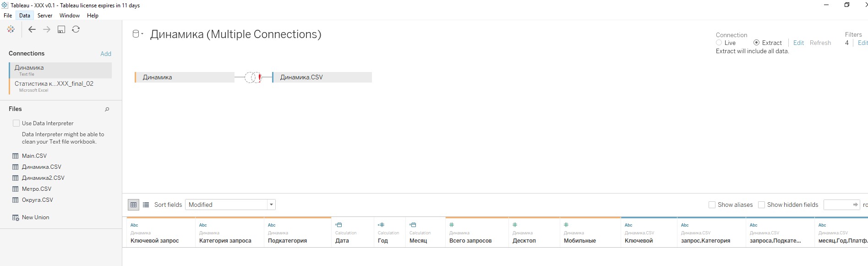Image resolution: width=868 pixels, height=266 pixels.
Task: Click the Undo arrow icon
Action: click(32, 29)
